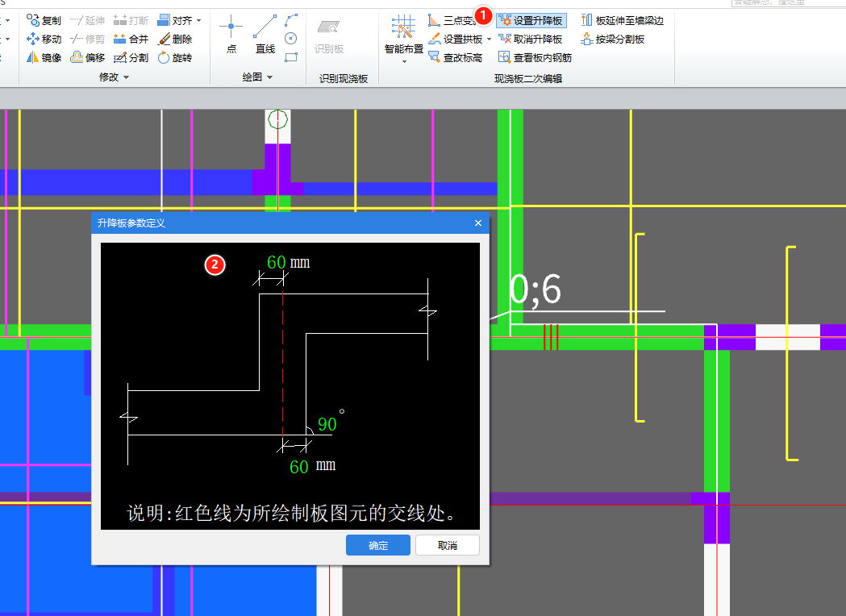Click the 查看板内钢筋 tool
Screen dimensions: 846x616
(x=536, y=58)
